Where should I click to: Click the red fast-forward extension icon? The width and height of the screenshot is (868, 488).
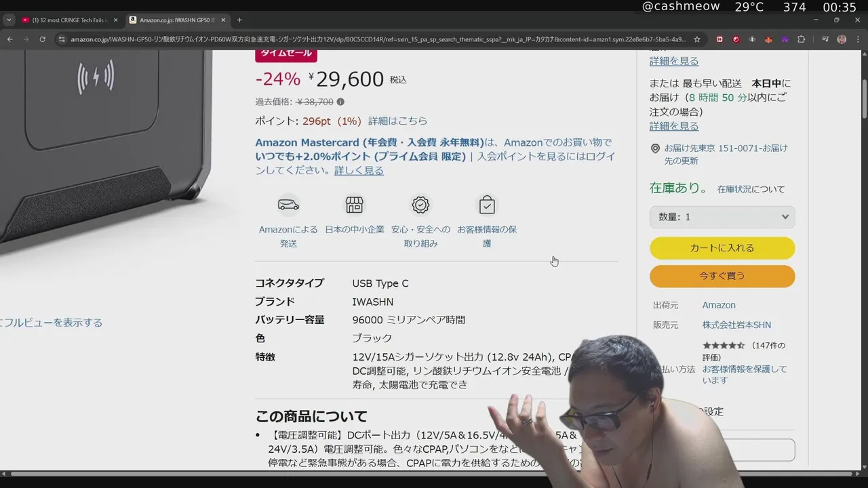click(719, 39)
